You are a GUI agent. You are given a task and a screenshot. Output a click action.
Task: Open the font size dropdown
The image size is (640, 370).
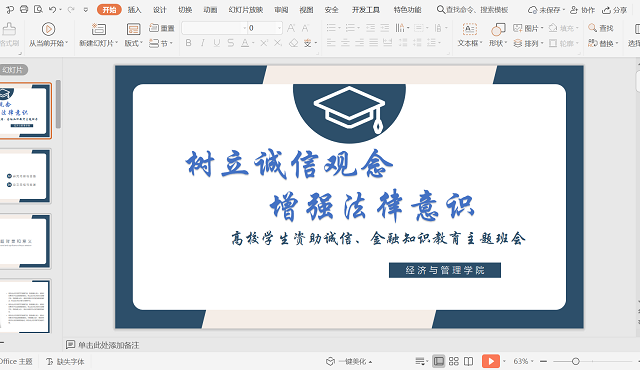click(280, 28)
